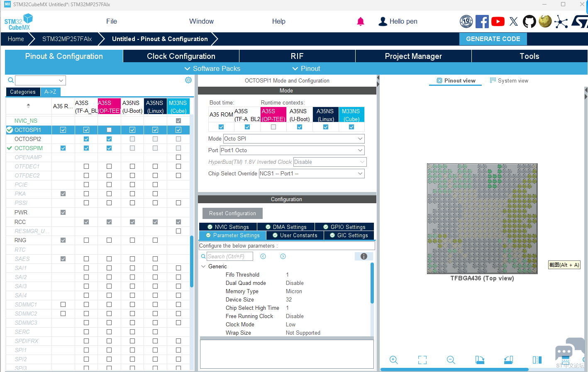Toggle A35 ROM boot-time checkbox in Mode

221,127
